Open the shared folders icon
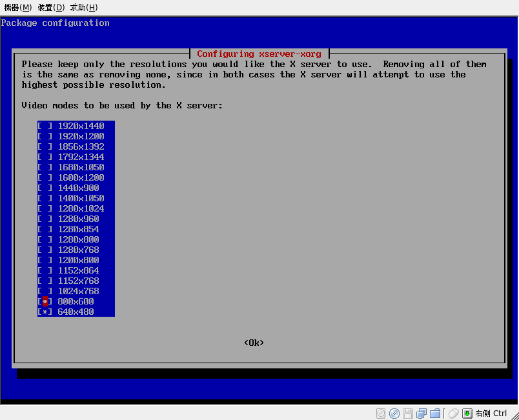The height and width of the screenshot is (420, 519). click(435, 414)
